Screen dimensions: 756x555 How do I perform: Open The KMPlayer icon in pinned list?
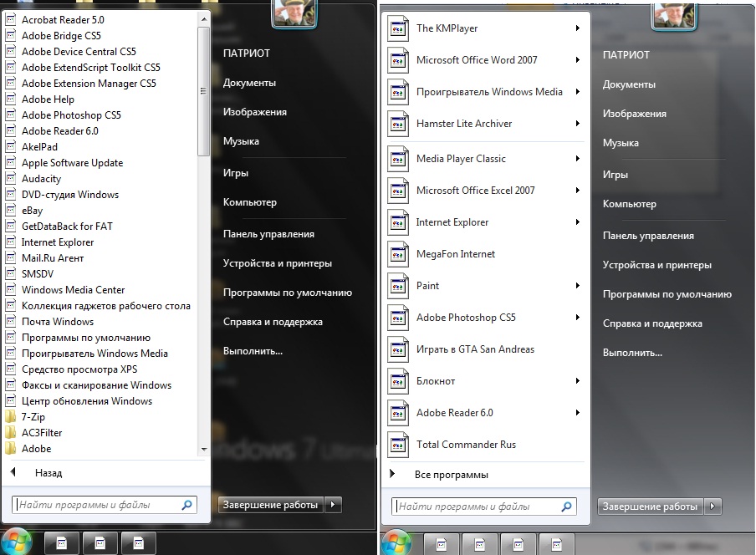tap(398, 28)
